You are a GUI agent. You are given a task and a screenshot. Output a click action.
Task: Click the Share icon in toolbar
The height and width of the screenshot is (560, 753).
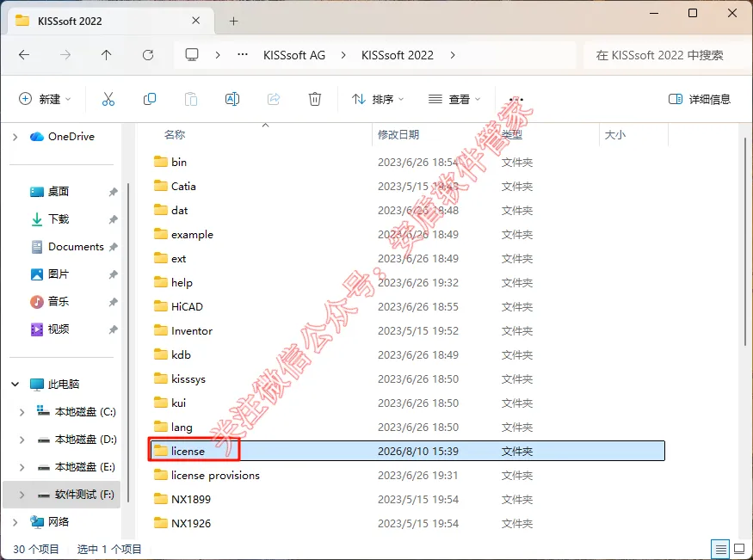[274, 99]
